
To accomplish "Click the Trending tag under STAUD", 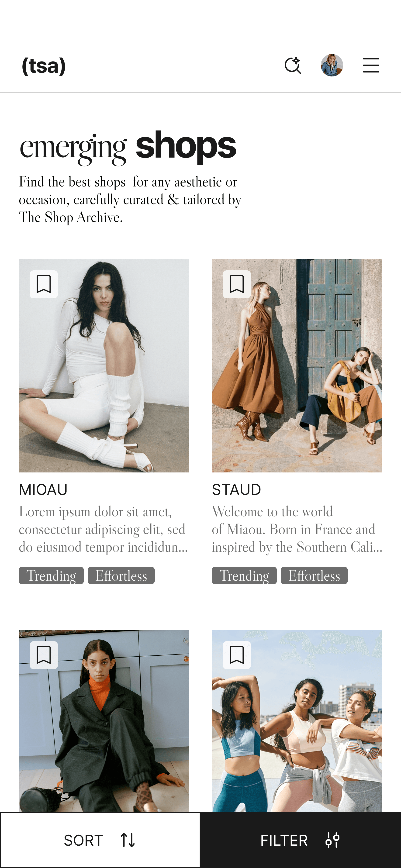I will pos(244,575).
